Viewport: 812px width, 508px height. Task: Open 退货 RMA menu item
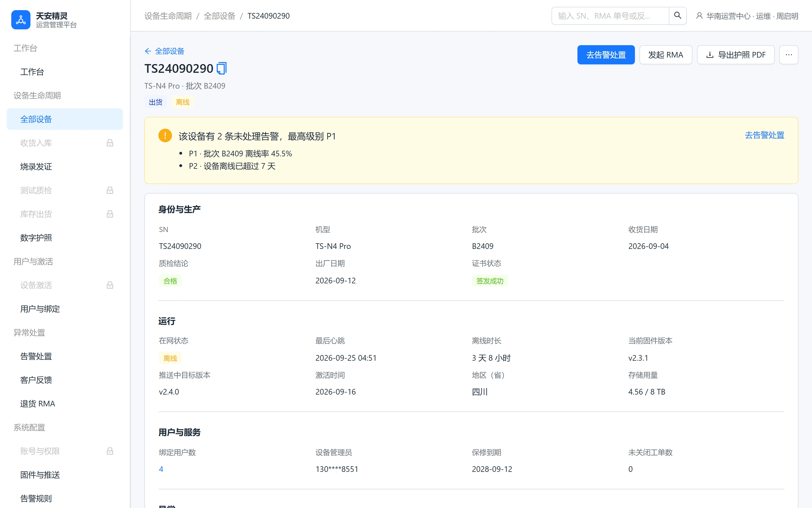pyautogui.click(x=65, y=404)
